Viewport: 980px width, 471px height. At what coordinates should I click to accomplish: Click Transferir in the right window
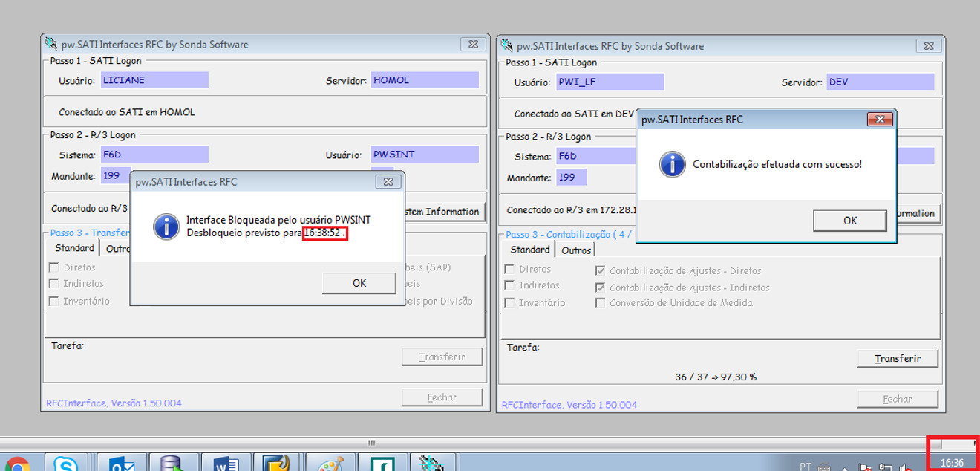click(898, 358)
